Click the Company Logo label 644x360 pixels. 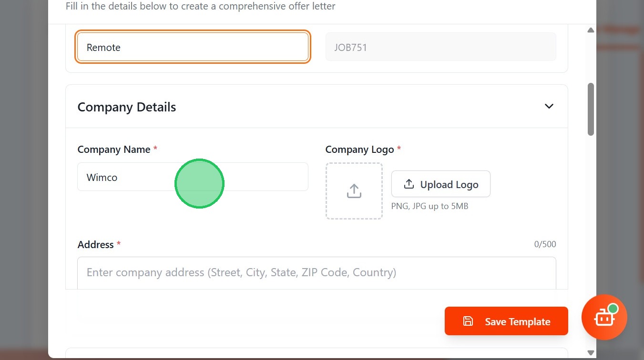pos(359,150)
